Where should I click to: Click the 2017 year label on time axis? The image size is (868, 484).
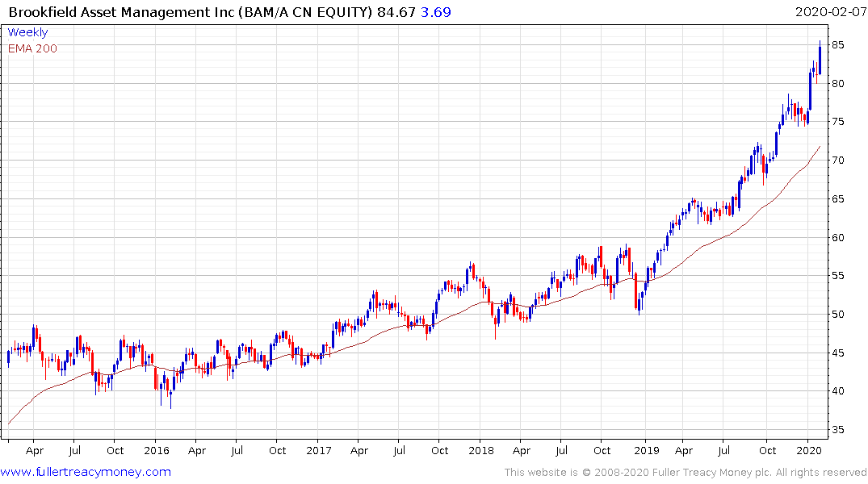tap(319, 450)
